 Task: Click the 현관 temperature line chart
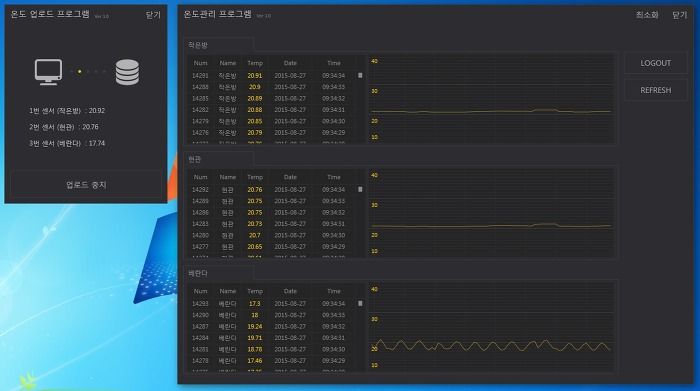pos(491,212)
